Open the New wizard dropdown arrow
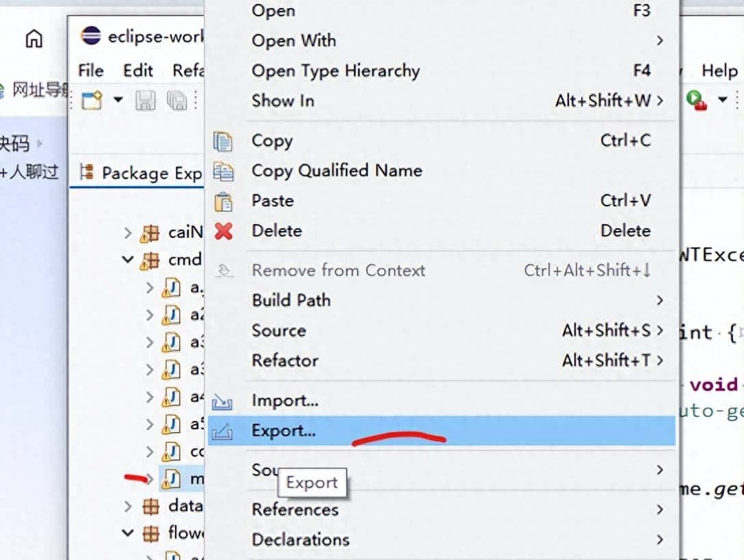The width and height of the screenshot is (744, 560). click(x=118, y=100)
